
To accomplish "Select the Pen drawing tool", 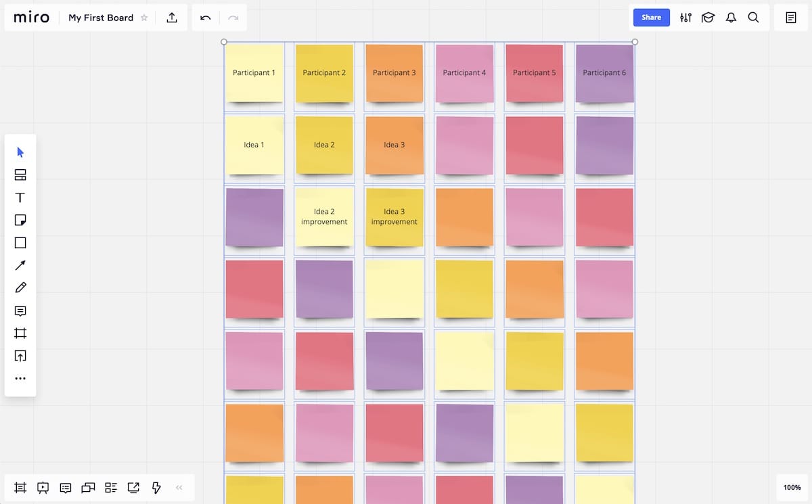I will point(20,288).
